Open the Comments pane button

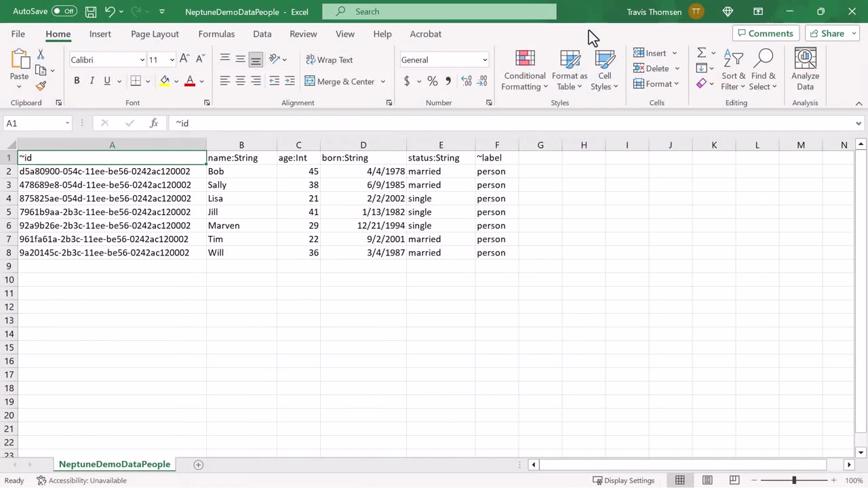tap(764, 33)
